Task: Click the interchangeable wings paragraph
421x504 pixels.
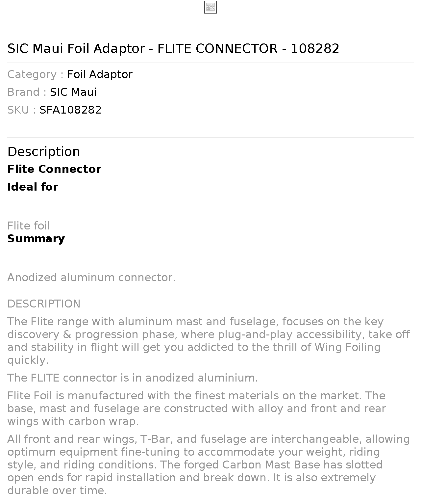Action: 209,465
